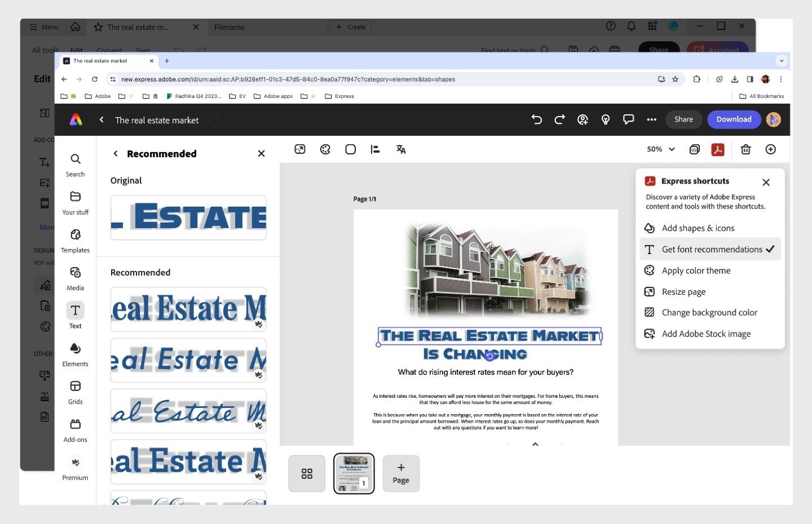Click the Download button

734,119
